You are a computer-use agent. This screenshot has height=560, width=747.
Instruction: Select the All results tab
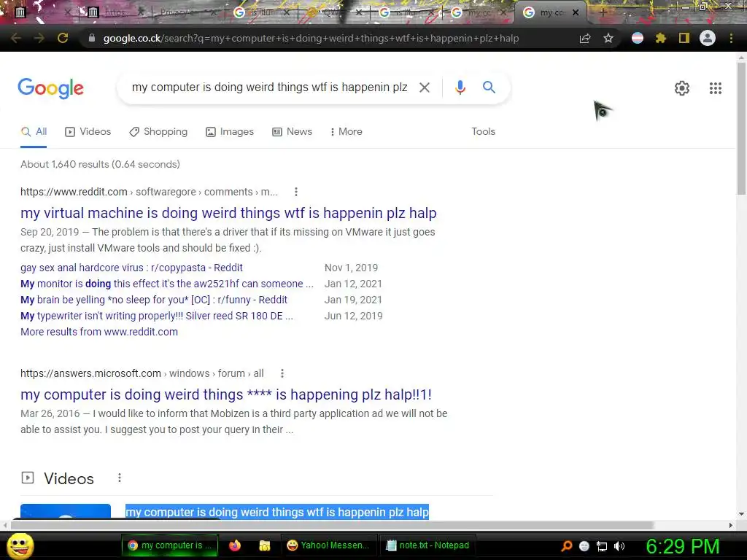pyautogui.click(x=34, y=132)
